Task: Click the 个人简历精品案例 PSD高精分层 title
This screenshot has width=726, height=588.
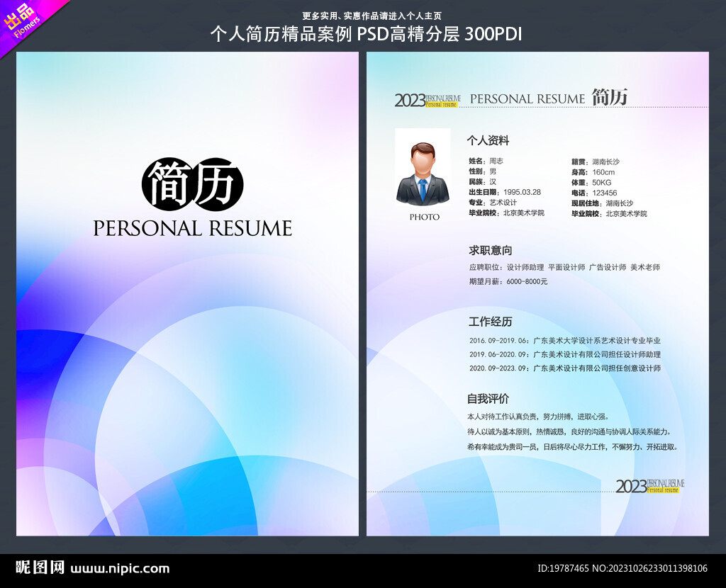Action: 366,34
